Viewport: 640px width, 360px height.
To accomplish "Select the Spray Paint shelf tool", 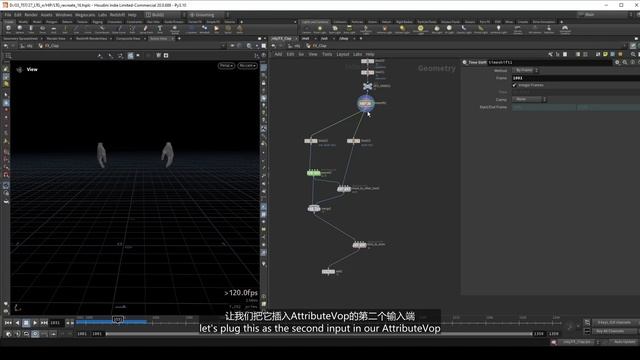I will coord(146,29).
